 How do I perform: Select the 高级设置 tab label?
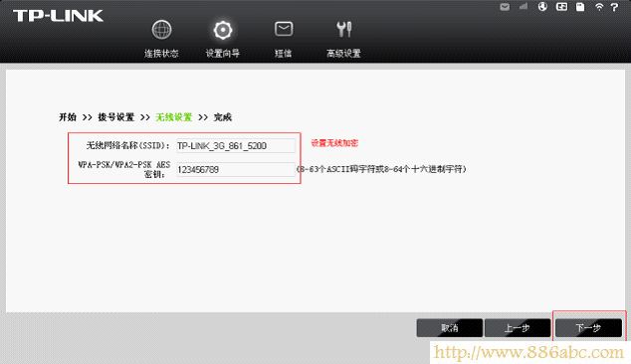343,54
